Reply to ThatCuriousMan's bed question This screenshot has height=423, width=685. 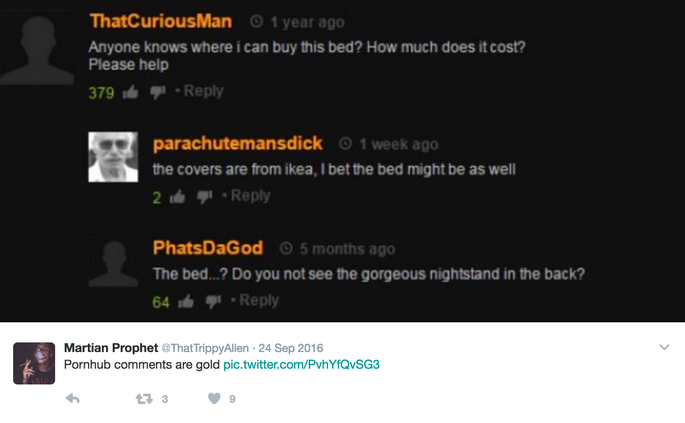[x=204, y=91]
